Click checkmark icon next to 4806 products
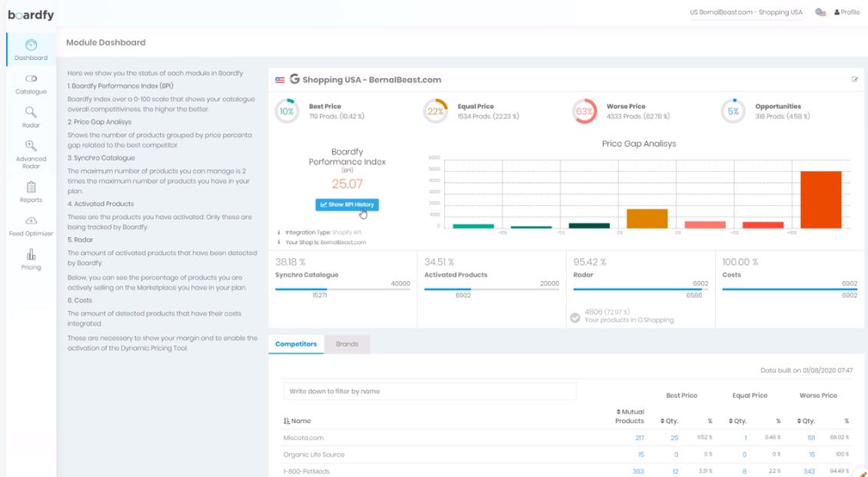Viewport: 868px width, 477px height. [x=575, y=318]
